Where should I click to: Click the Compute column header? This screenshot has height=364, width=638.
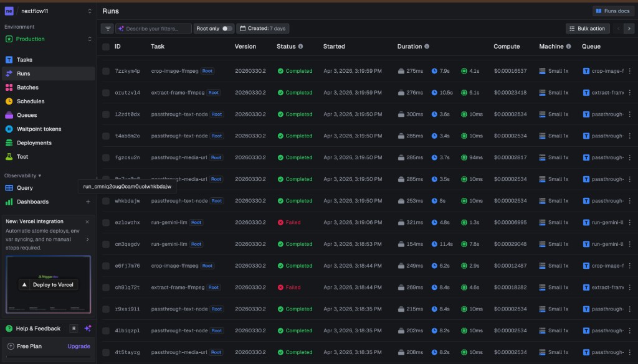point(507,46)
